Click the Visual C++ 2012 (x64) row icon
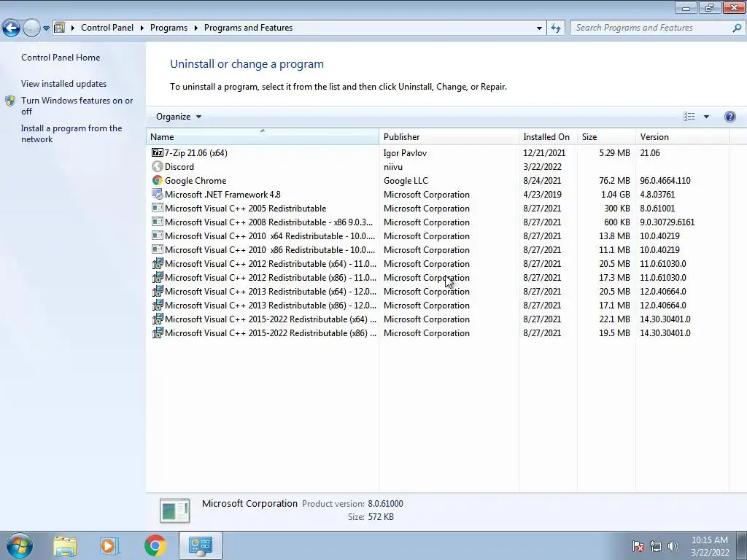 (158, 263)
